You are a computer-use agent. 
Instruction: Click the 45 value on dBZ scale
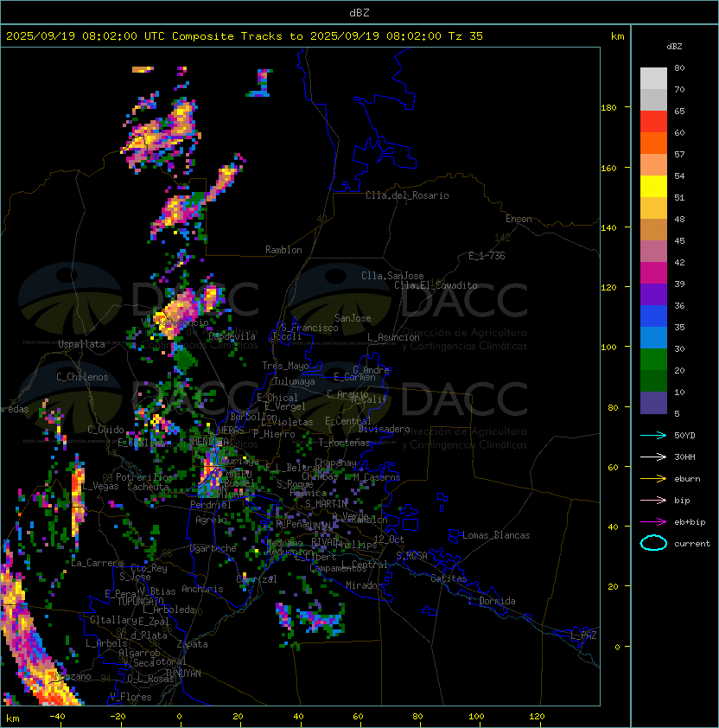pyautogui.click(x=679, y=241)
